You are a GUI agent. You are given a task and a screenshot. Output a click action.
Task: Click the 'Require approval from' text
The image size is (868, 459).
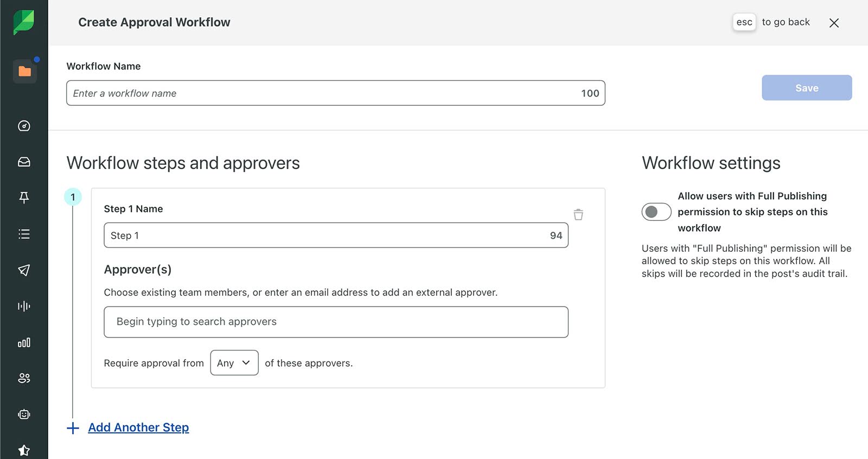pyautogui.click(x=154, y=363)
